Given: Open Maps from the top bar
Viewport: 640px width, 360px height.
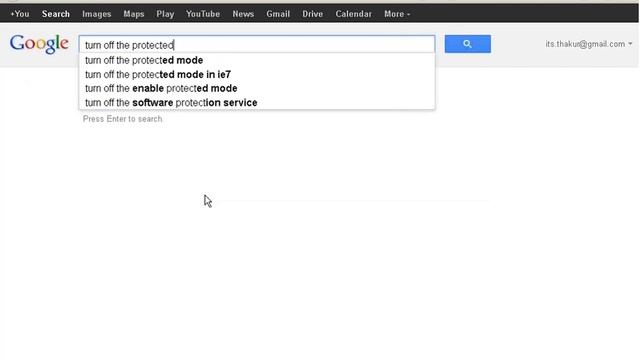Looking at the screenshot, I should click(133, 14).
